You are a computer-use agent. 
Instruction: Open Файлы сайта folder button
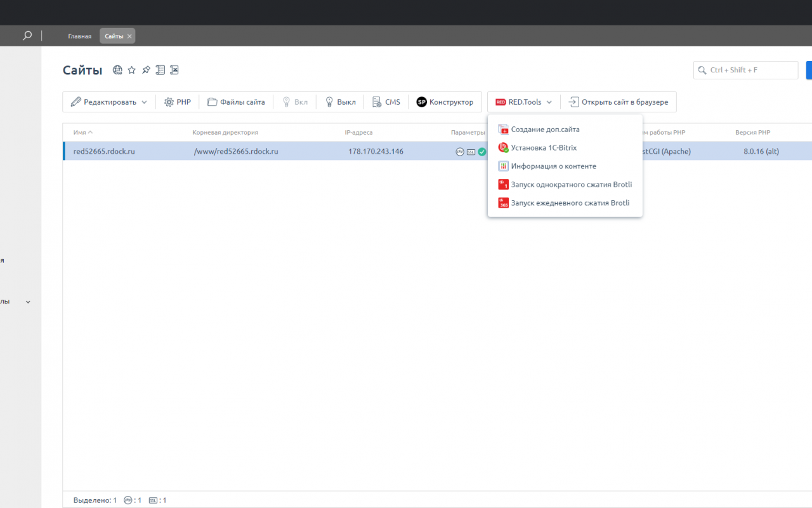click(x=236, y=102)
